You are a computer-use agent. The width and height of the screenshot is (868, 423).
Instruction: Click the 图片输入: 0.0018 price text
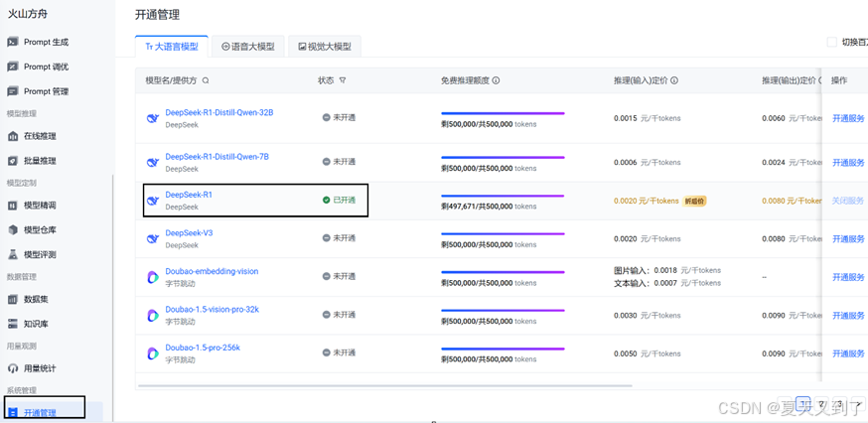point(667,271)
